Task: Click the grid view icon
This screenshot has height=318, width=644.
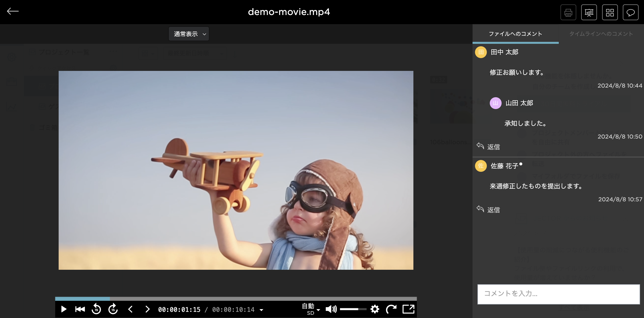Action: pos(610,13)
